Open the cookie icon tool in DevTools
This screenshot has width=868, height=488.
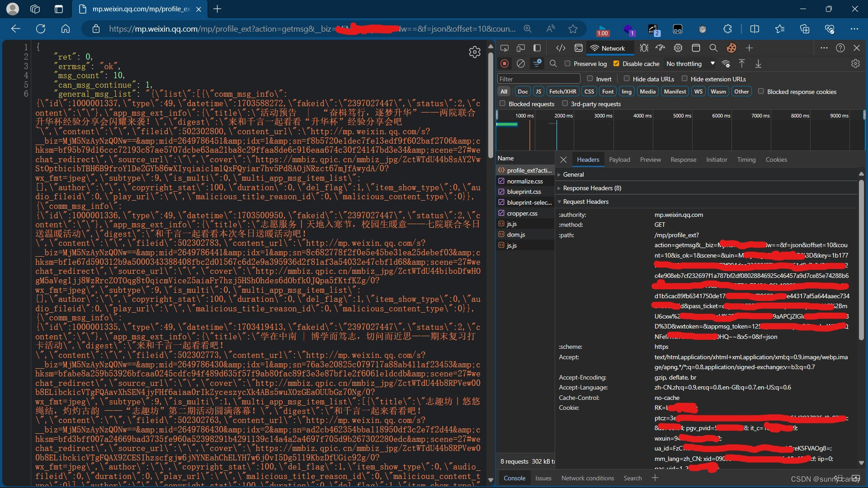click(731, 48)
